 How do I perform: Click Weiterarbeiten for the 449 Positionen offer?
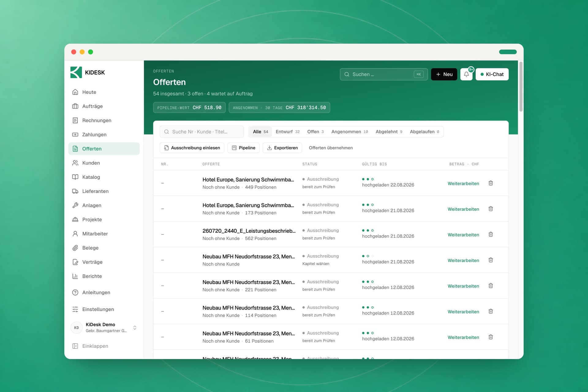click(463, 183)
